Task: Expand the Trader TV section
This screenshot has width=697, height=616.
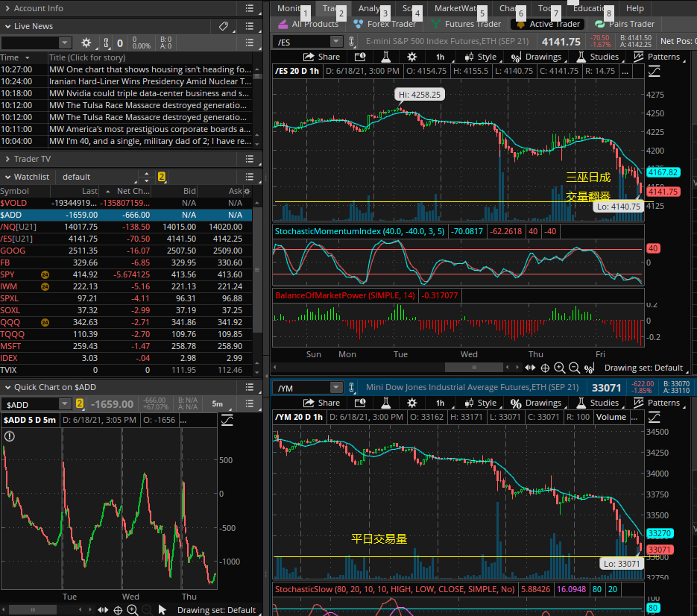Action: (x=7, y=159)
